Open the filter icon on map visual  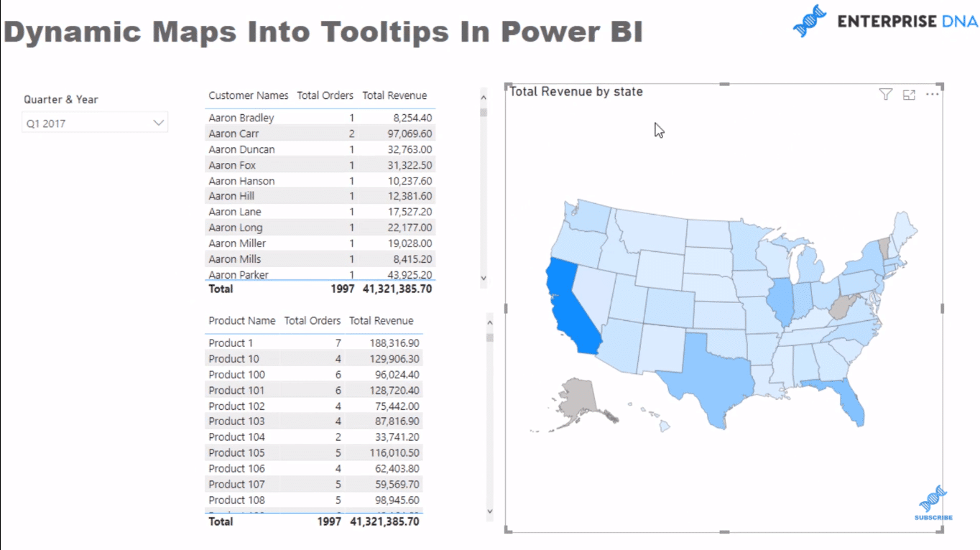pos(885,95)
